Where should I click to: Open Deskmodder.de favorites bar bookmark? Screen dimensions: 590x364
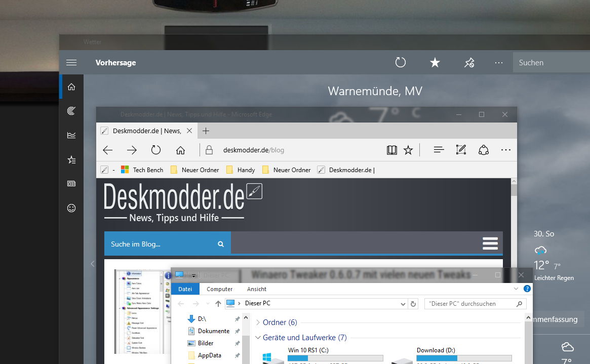tap(346, 170)
